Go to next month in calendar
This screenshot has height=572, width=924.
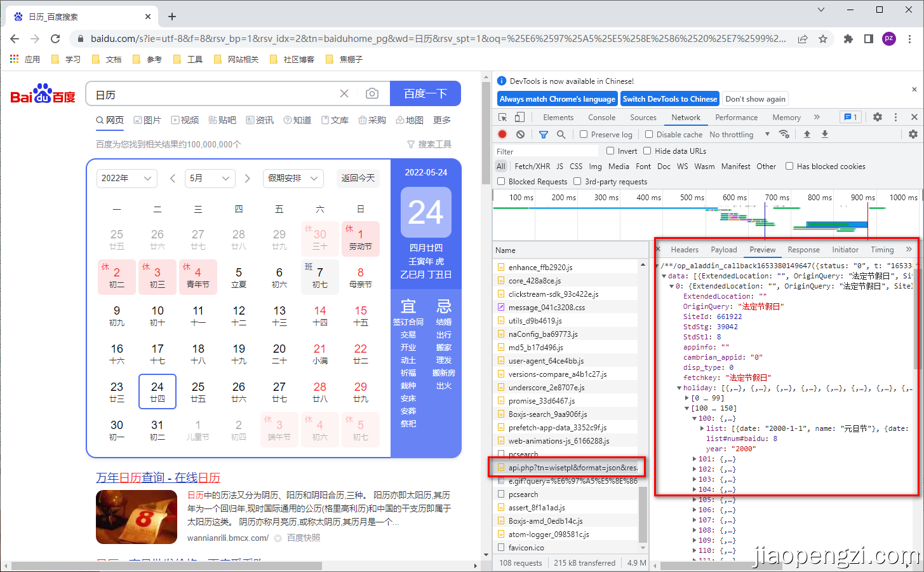click(x=248, y=179)
